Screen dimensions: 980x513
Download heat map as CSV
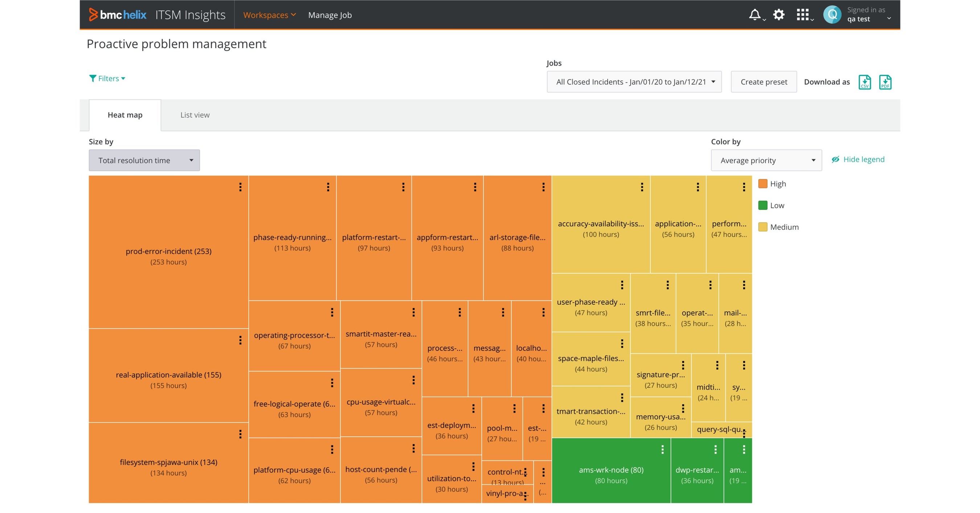(865, 82)
